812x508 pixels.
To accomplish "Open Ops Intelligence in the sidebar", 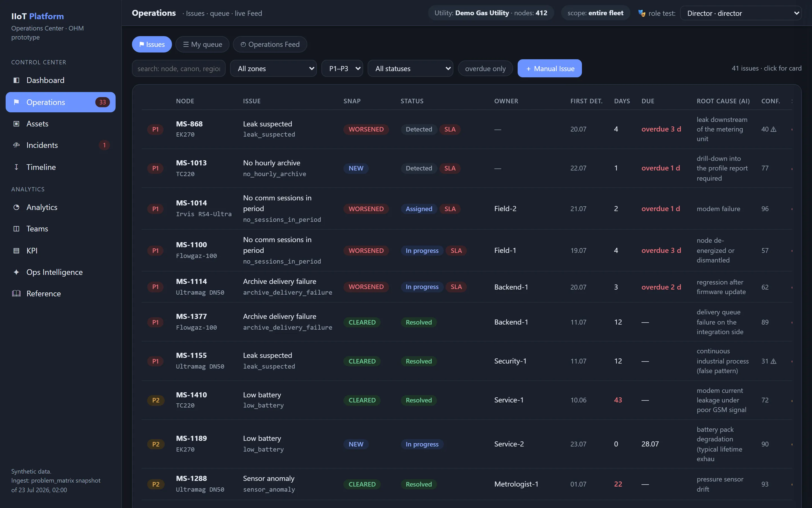I will [61, 272].
